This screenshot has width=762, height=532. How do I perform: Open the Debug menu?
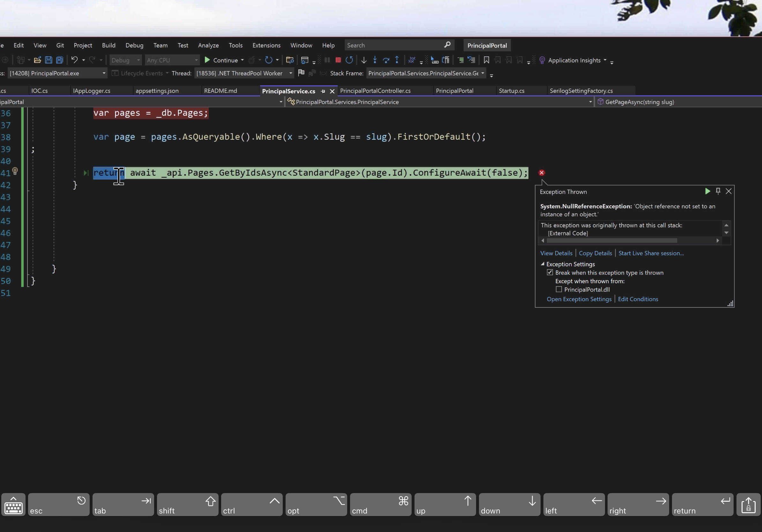[134, 45]
